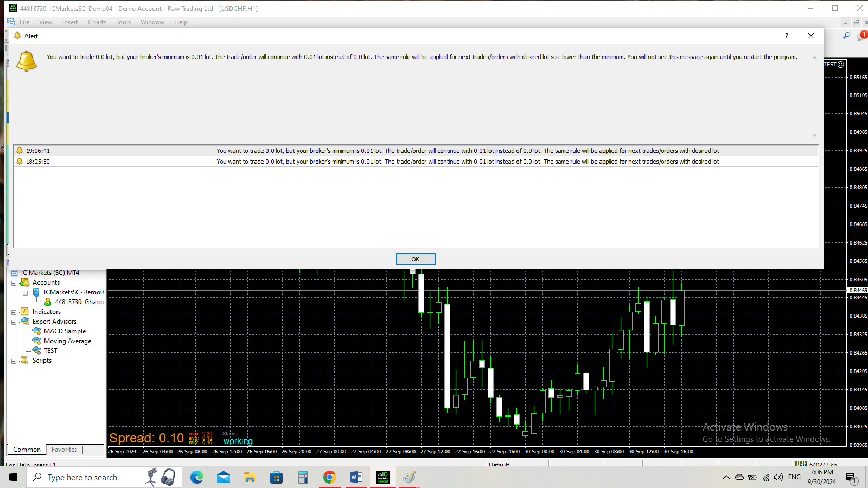Open the chat notifications icon with the red badge
The image size is (868, 488).
pyautogui.click(x=861, y=36)
